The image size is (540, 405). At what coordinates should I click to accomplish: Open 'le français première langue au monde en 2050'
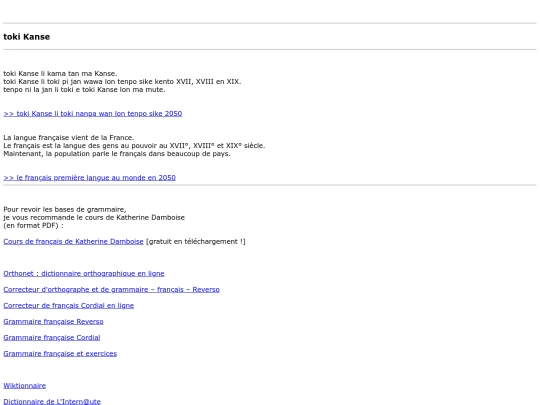coord(90,178)
